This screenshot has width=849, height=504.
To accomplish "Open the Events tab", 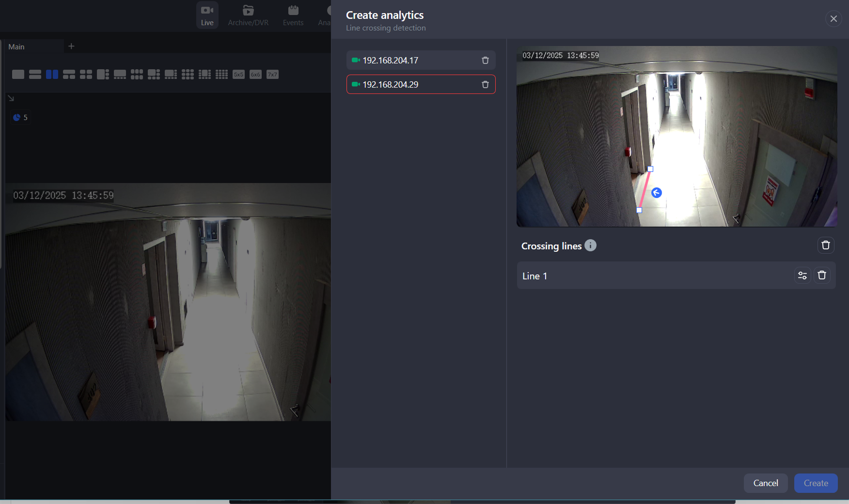I will click(293, 15).
